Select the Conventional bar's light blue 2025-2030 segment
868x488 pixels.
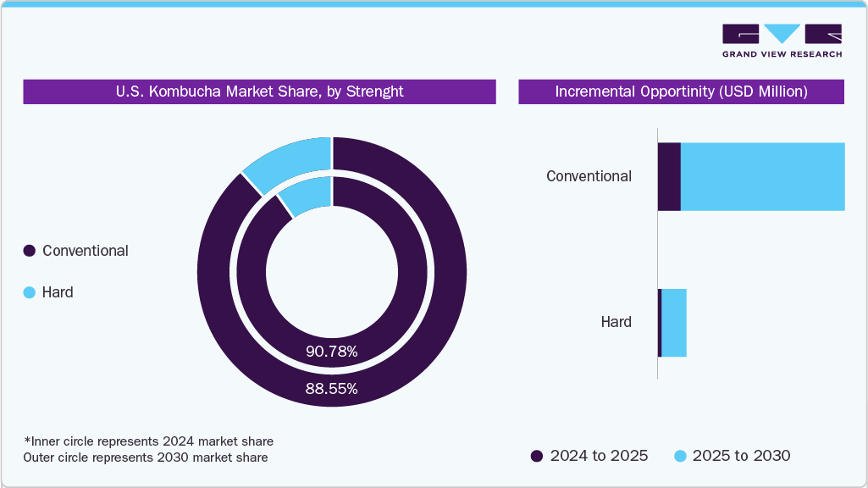[762, 176]
